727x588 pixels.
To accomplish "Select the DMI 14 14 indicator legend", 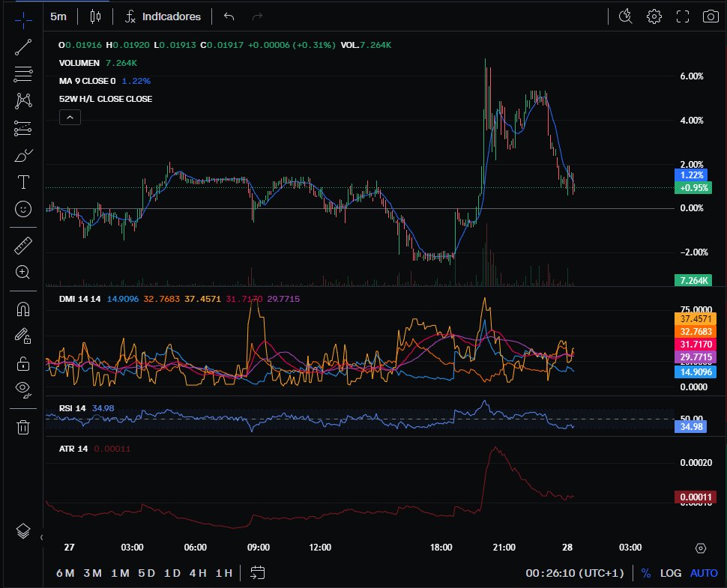I will pyautogui.click(x=79, y=299).
